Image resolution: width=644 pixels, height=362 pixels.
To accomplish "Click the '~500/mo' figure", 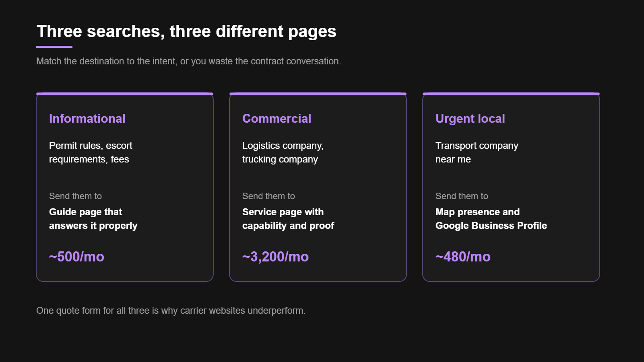I will tap(76, 257).
